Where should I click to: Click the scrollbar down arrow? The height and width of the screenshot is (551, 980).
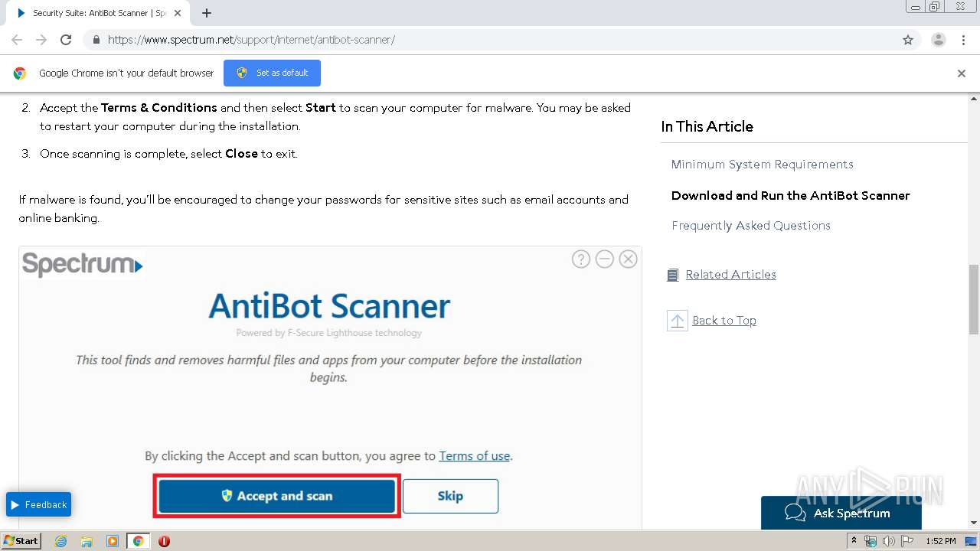[974, 523]
